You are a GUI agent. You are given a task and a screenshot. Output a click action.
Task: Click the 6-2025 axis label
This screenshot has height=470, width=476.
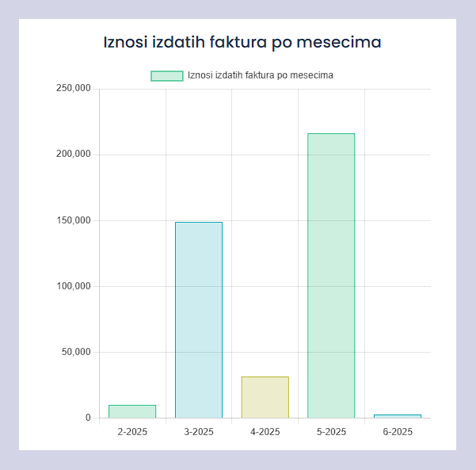click(x=398, y=432)
